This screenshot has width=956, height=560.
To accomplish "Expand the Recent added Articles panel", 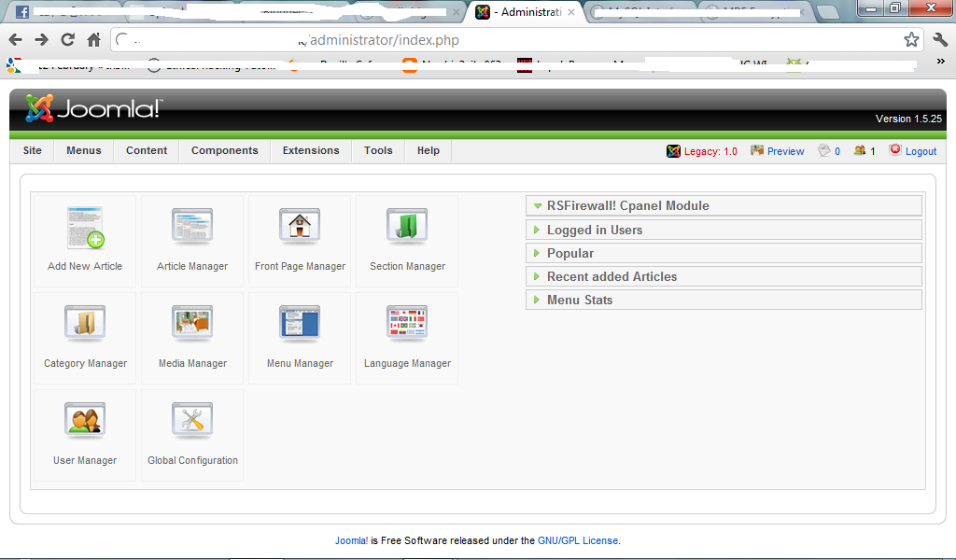I will [724, 276].
